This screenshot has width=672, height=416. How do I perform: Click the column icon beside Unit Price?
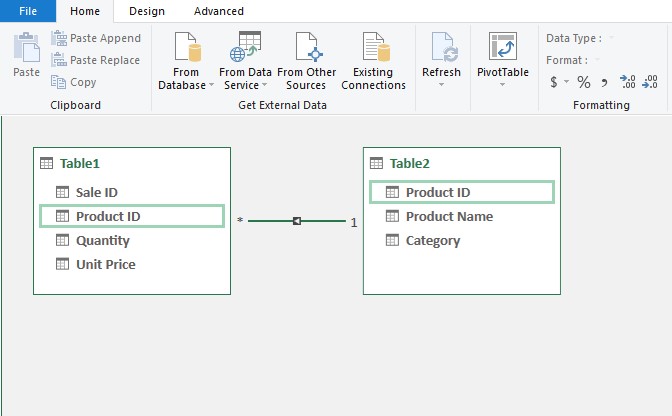(62, 264)
